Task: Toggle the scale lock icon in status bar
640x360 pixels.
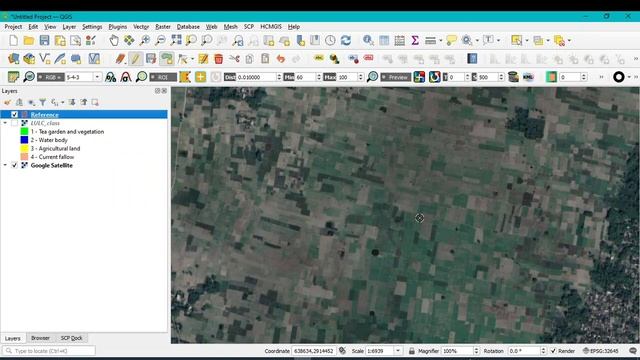Action: [411, 351]
